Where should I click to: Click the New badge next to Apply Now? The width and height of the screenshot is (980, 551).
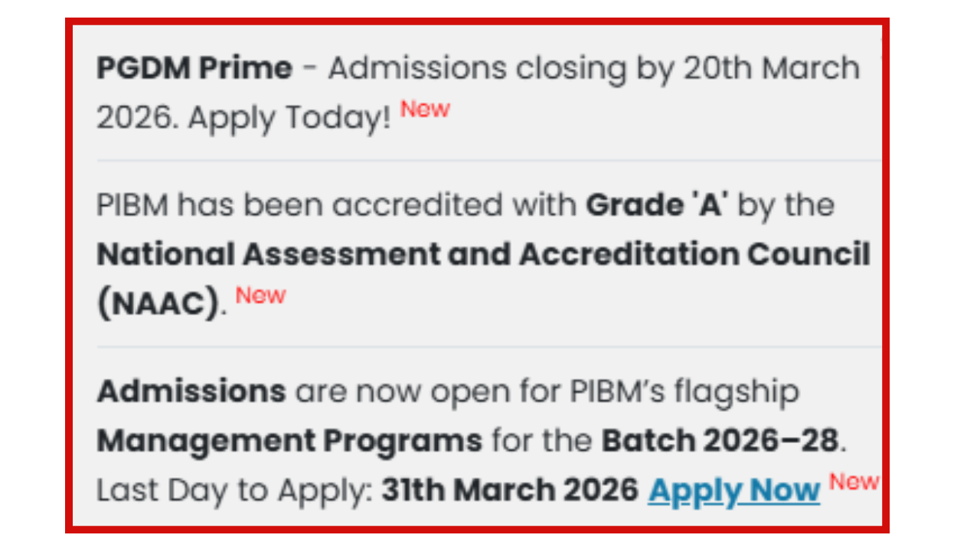854,482
